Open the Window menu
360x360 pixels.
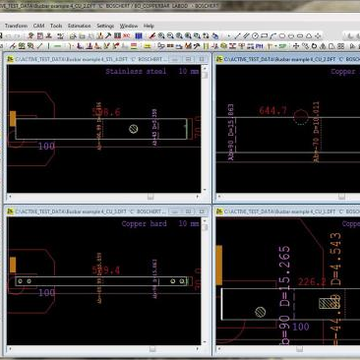coord(129,26)
